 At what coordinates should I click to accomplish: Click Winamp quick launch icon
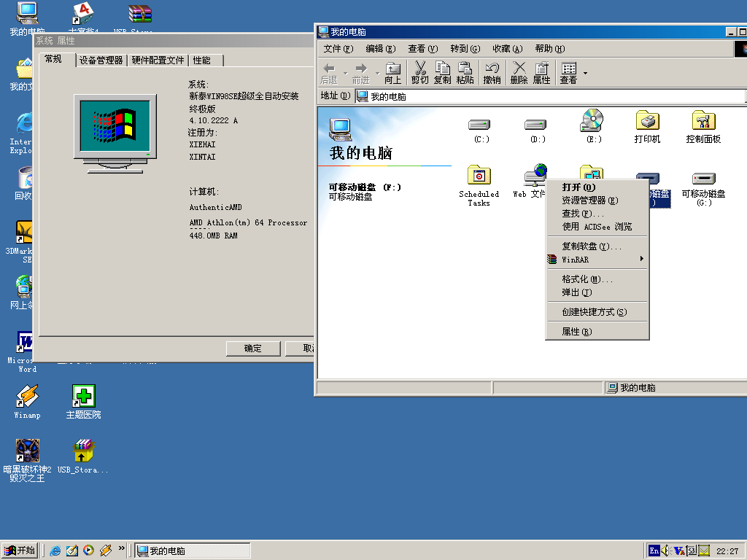pyautogui.click(x=106, y=551)
